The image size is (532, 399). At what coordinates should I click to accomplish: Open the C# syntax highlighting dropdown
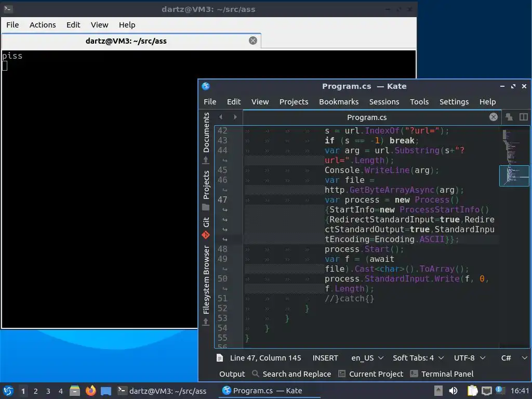click(514, 358)
